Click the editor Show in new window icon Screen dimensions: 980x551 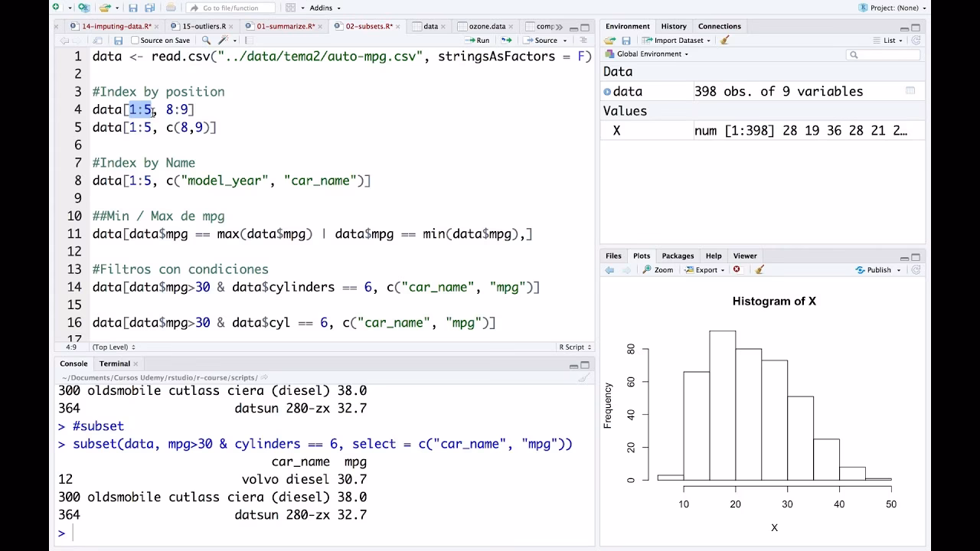tap(97, 41)
